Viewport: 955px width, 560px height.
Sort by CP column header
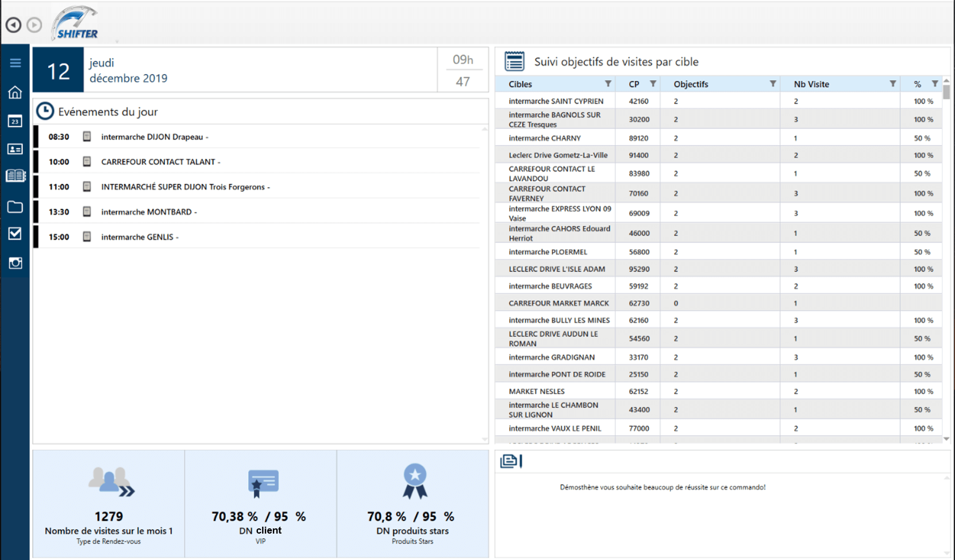634,84
